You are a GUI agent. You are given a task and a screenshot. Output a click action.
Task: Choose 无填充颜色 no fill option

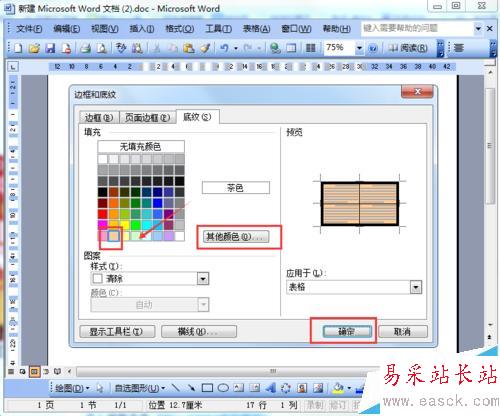pyautogui.click(x=141, y=146)
